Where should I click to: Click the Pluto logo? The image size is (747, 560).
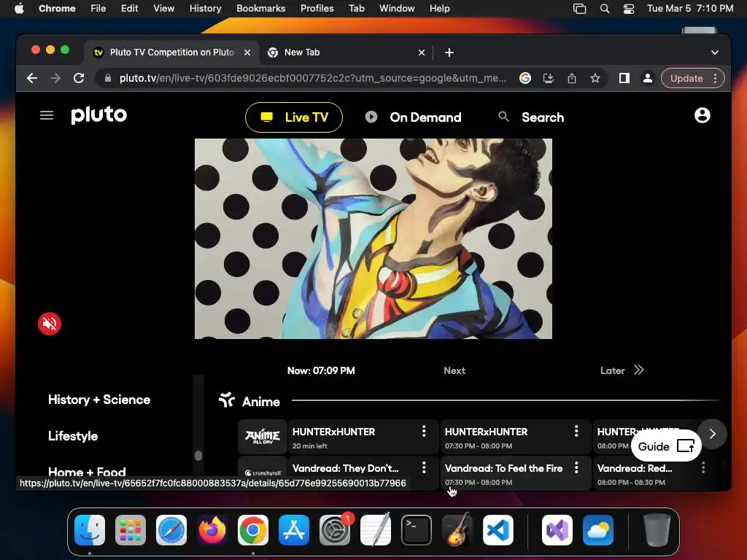99,114
